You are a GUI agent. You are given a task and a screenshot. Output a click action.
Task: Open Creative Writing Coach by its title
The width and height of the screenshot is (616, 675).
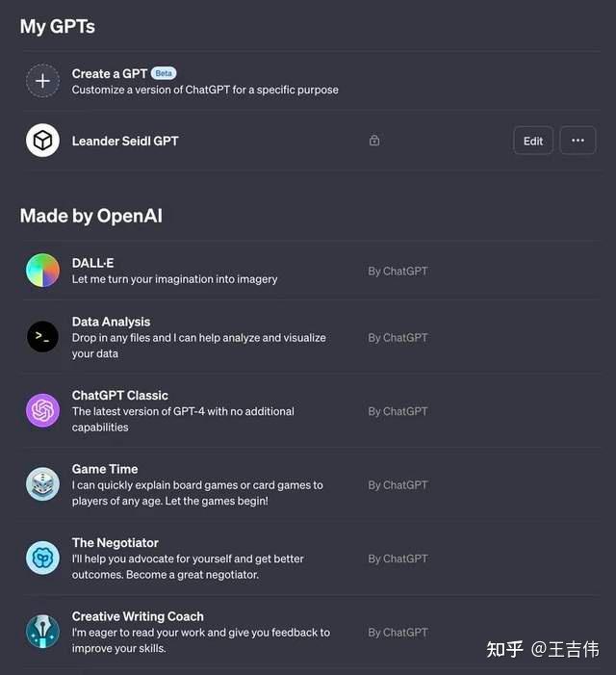coord(138,616)
